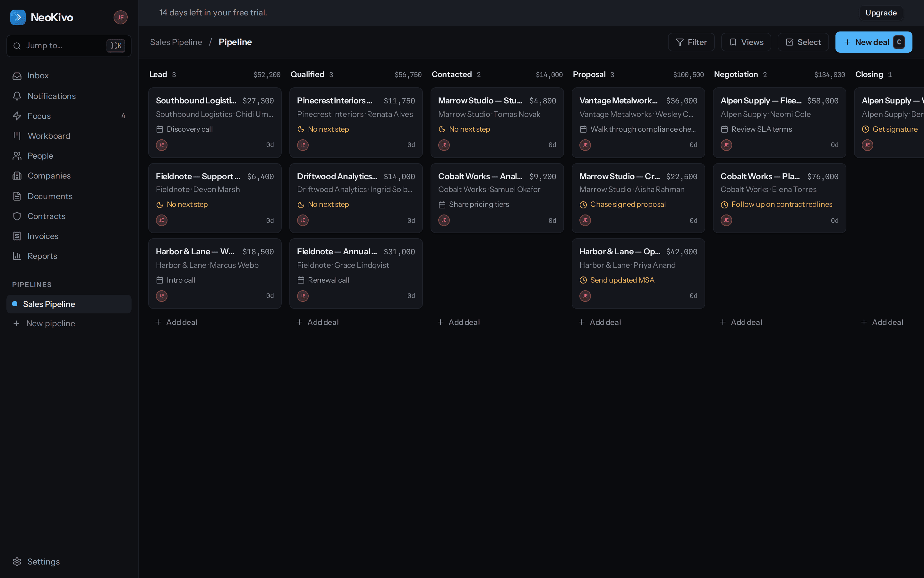Click the Contracts shield icon
The width and height of the screenshot is (924, 578).
[17, 216]
